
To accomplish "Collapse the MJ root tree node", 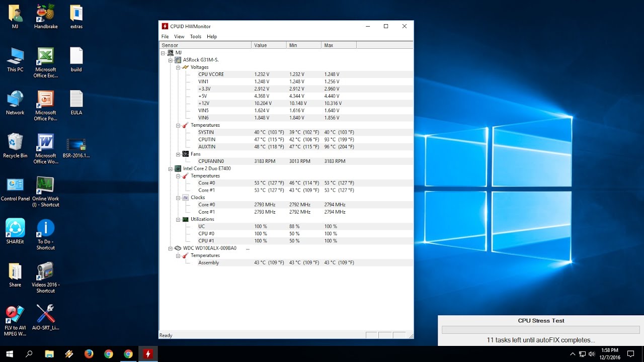I will pyautogui.click(x=163, y=53).
